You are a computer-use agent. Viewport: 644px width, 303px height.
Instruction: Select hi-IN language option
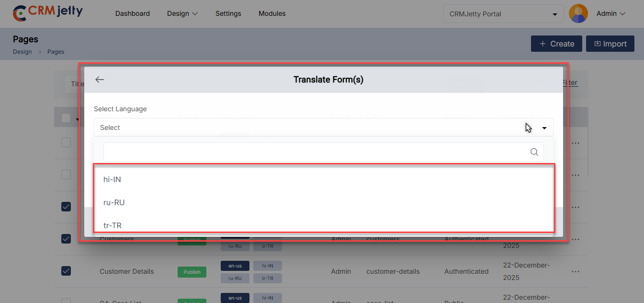(112, 179)
